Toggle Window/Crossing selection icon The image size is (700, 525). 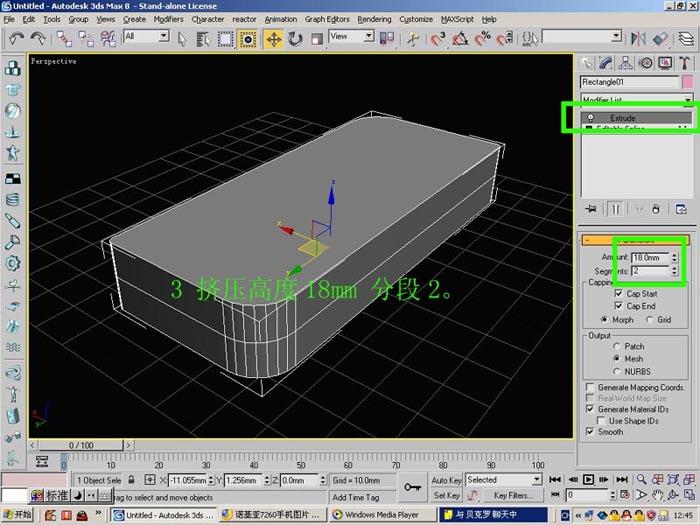tap(248, 39)
